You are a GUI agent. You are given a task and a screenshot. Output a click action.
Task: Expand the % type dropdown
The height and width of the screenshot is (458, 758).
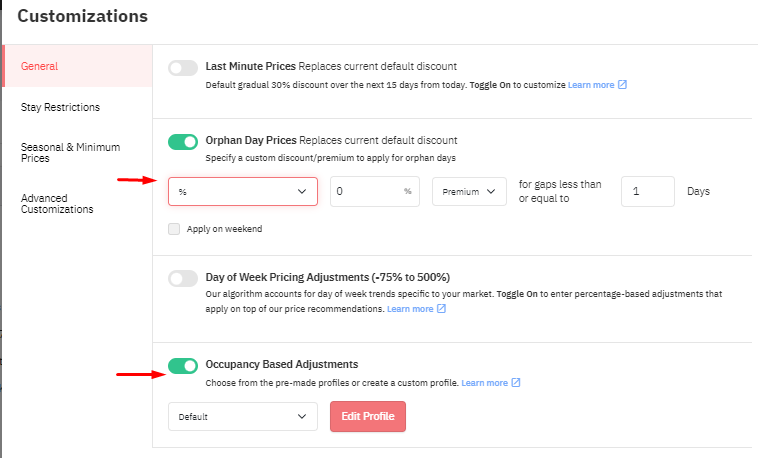(x=243, y=192)
